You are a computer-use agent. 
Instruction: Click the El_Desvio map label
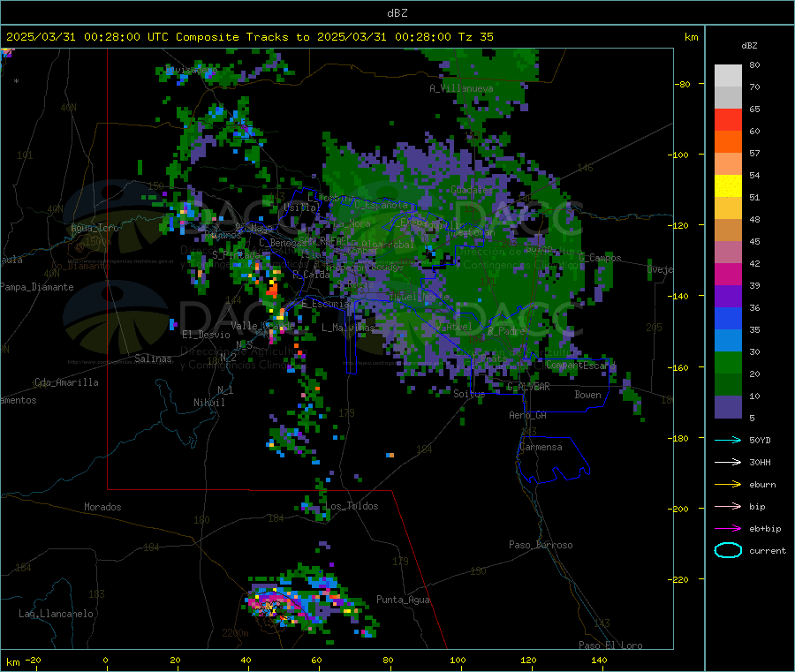206,335
